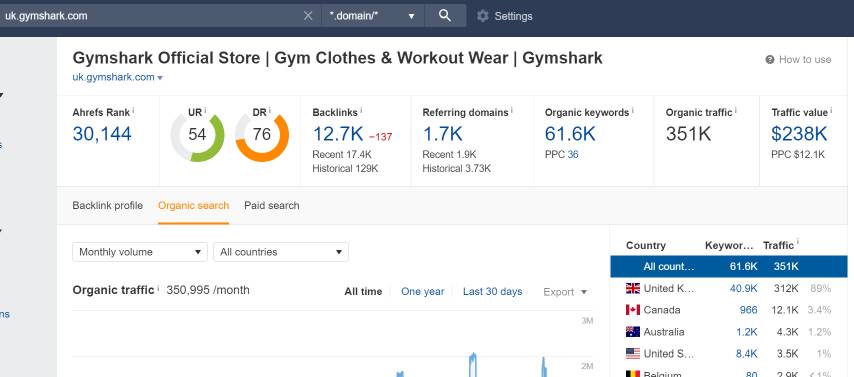Open the All countries dropdown

click(281, 252)
